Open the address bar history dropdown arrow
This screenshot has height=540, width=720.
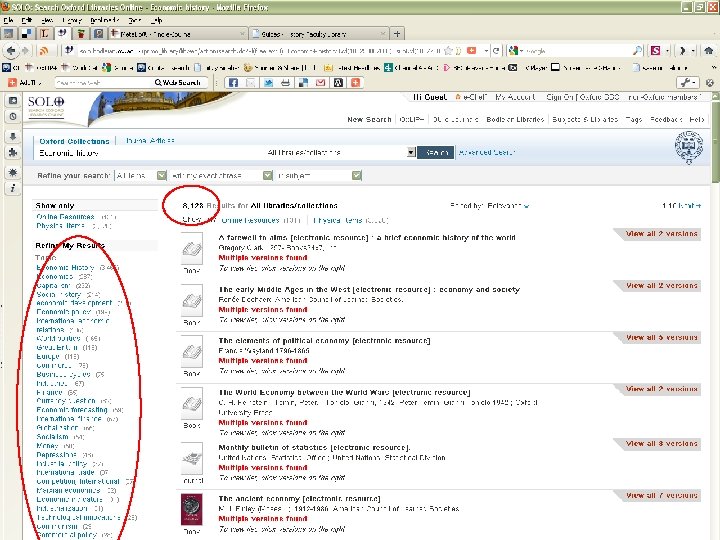(x=486, y=51)
